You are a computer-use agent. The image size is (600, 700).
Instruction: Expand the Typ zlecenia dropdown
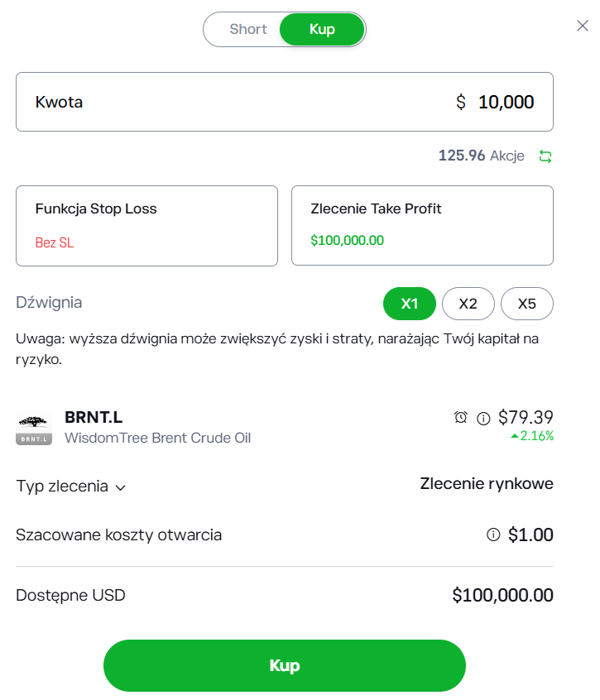point(71,487)
